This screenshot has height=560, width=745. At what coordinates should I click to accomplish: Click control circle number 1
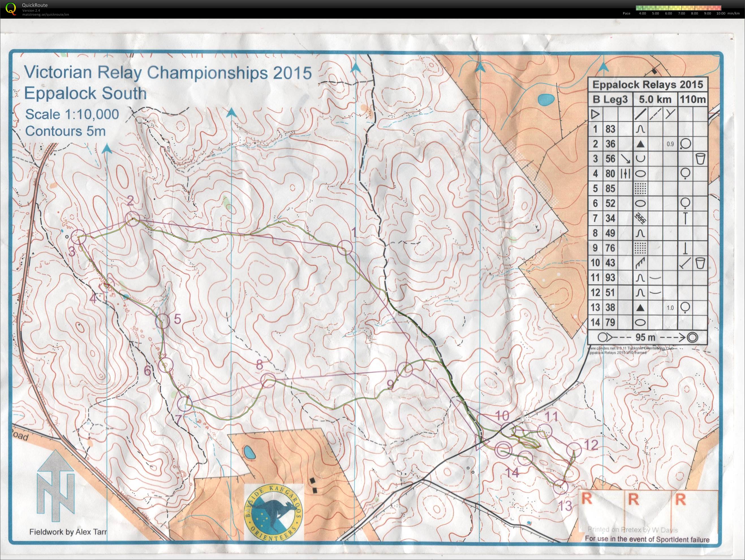[x=345, y=248]
